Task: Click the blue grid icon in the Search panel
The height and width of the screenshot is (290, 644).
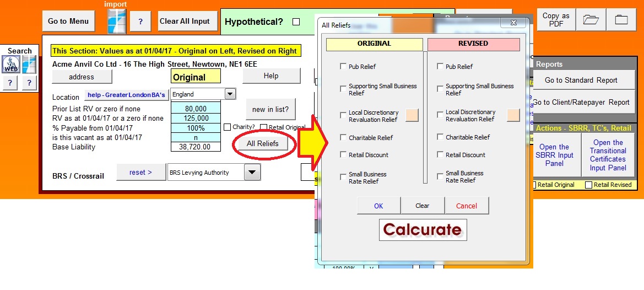Action: [x=29, y=65]
